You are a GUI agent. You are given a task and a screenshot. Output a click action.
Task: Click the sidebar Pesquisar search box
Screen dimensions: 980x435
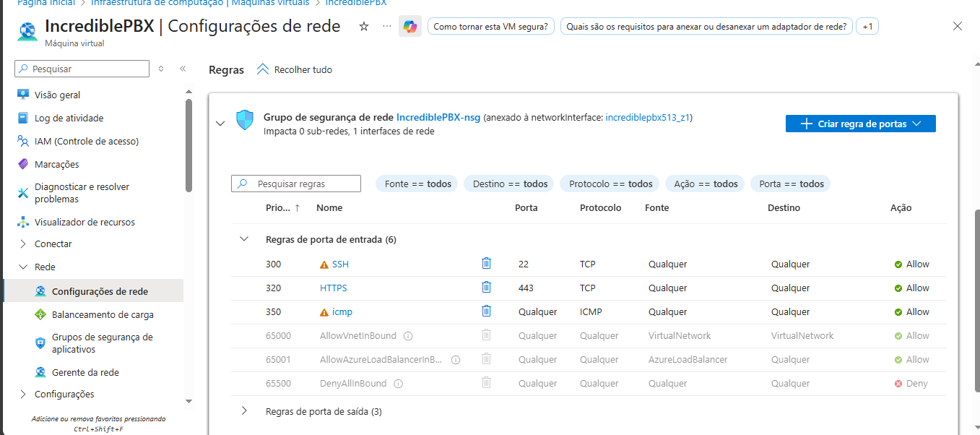tap(82, 69)
